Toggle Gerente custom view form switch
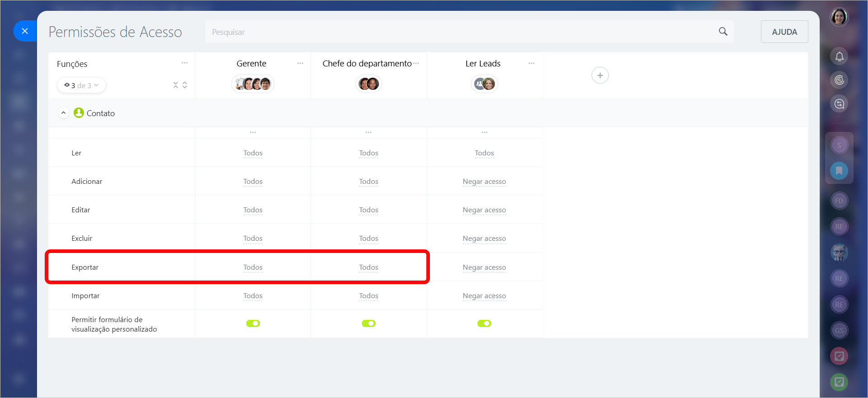This screenshot has height=398, width=868. pos(253,323)
